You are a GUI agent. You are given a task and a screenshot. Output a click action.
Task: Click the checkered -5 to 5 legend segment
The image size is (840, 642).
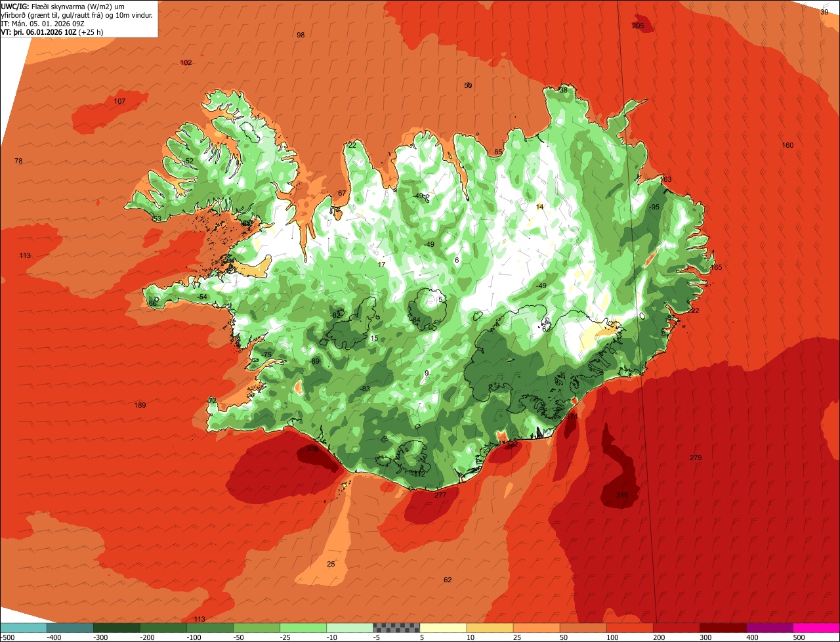(396, 627)
